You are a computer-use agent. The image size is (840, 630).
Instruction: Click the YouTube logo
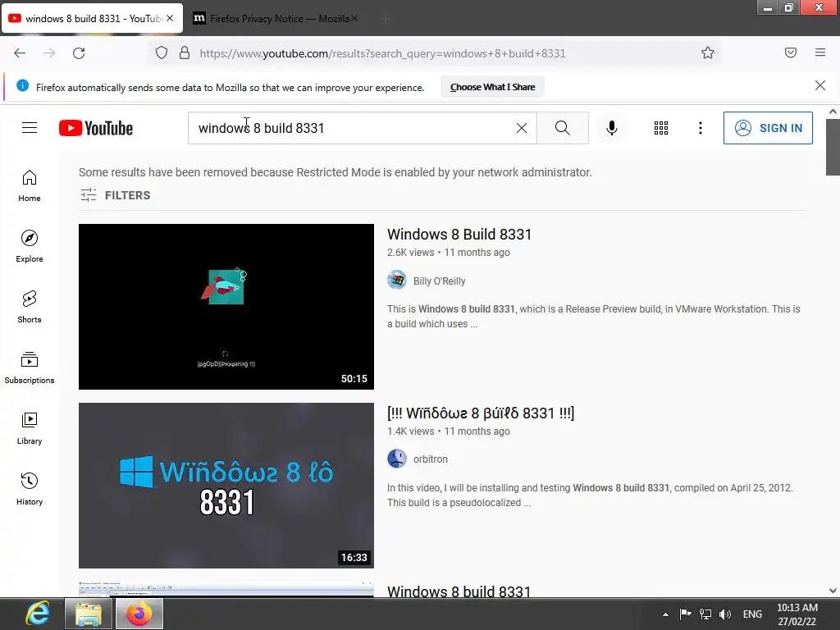click(96, 128)
